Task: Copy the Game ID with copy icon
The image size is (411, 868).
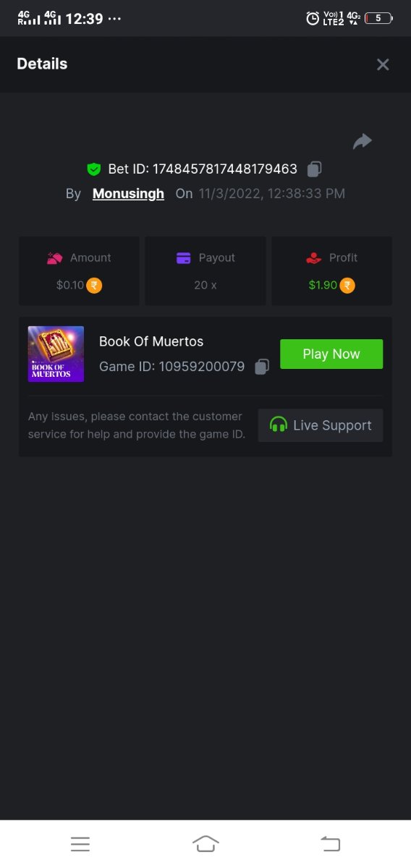Action: pyautogui.click(x=262, y=367)
